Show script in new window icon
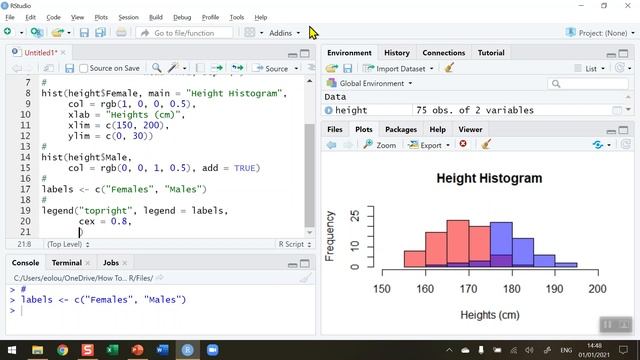Screen dimensions: 640x360 pos(48,68)
